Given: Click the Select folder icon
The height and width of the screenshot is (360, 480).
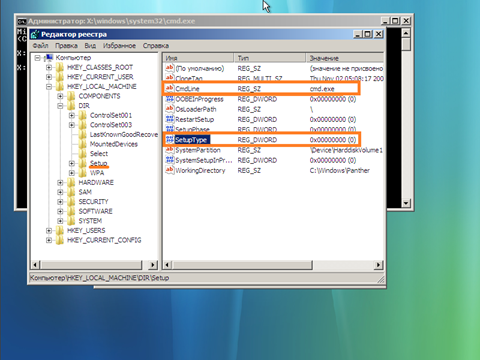Looking at the screenshot, I should coord(82,154).
